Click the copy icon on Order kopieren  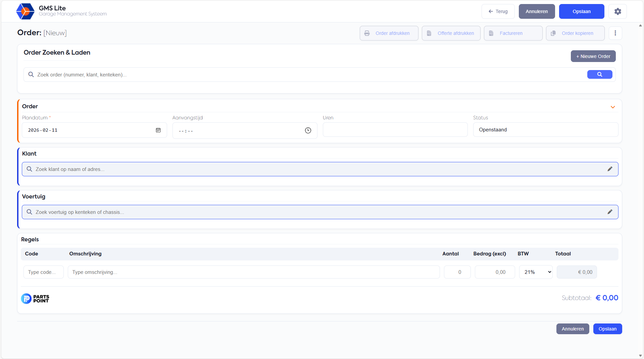(x=553, y=33)
